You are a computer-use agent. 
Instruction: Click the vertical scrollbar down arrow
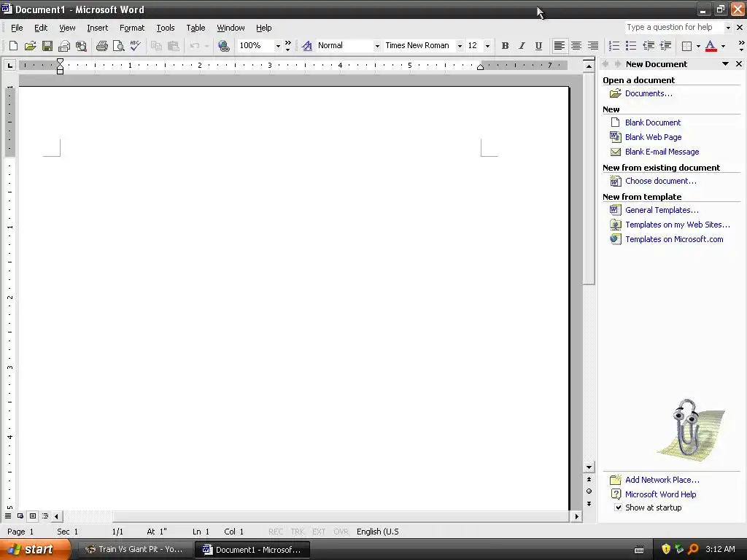click(x=589, y=467)
